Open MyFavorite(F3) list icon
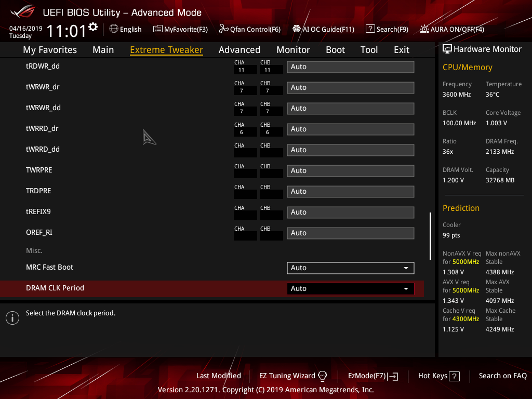 click(x=157, y=29)
